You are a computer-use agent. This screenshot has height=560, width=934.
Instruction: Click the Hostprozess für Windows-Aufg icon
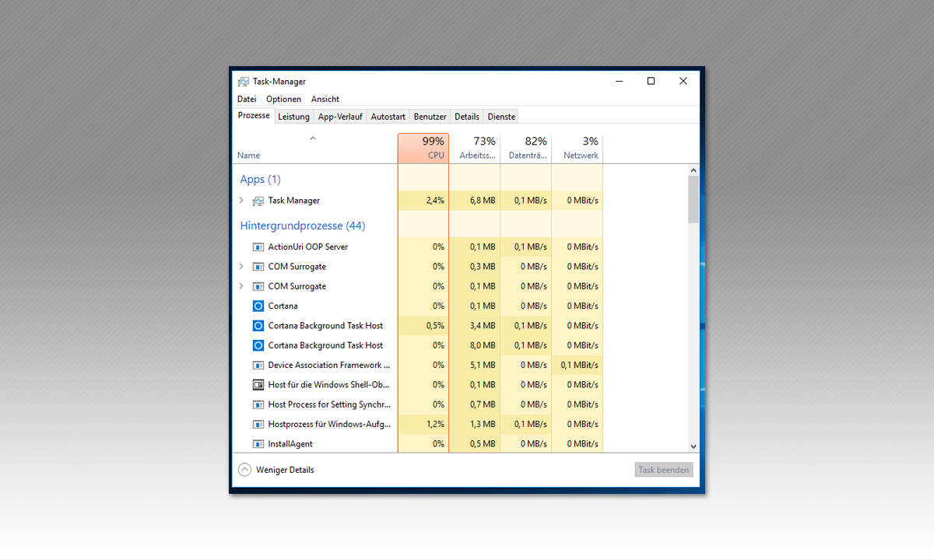(x=258, y=425)
